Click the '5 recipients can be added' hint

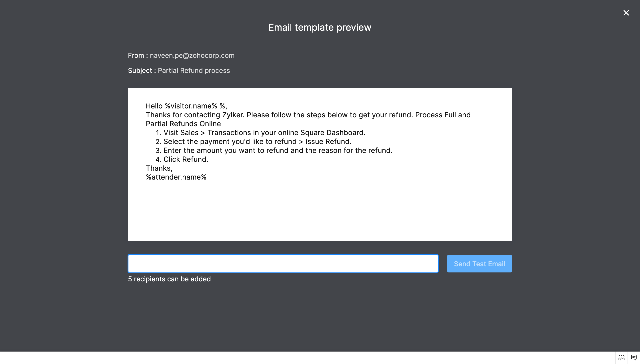(x=169, y=279)
